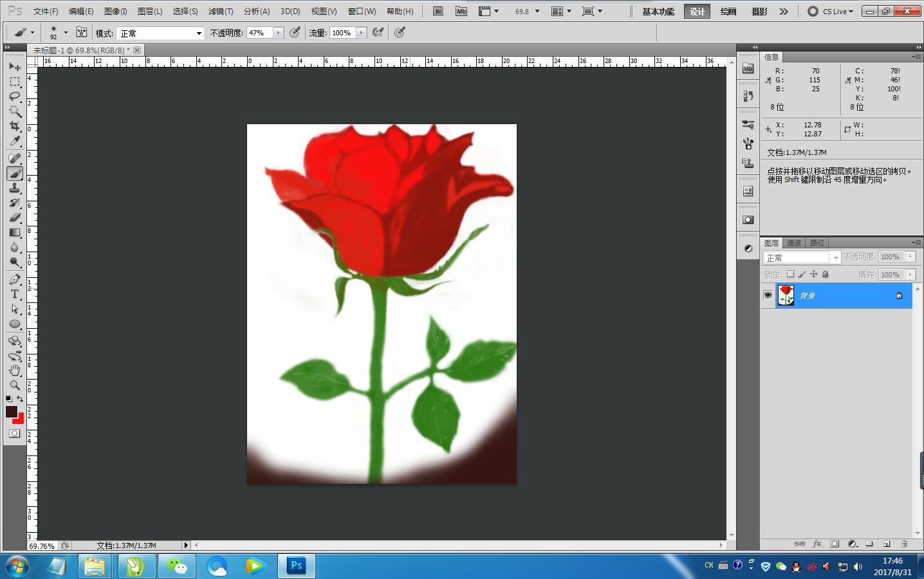Create a new layer from Layers panel
Screen dimensions: 924x579
(886, 544)
